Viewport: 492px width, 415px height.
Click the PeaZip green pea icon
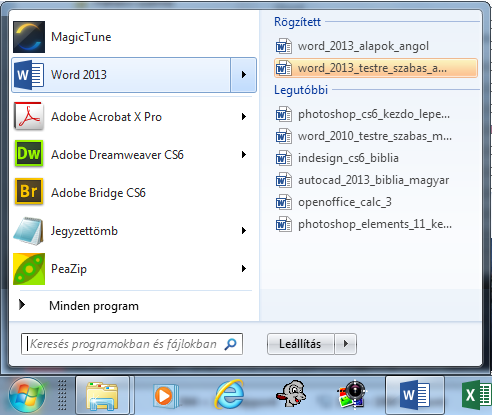[x=29, y=269]
